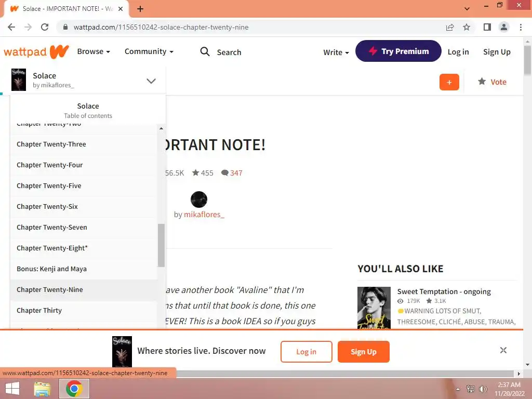Select Chapter Twenty-Three
The image size is (532, 399).
click(x=84, y=144)
